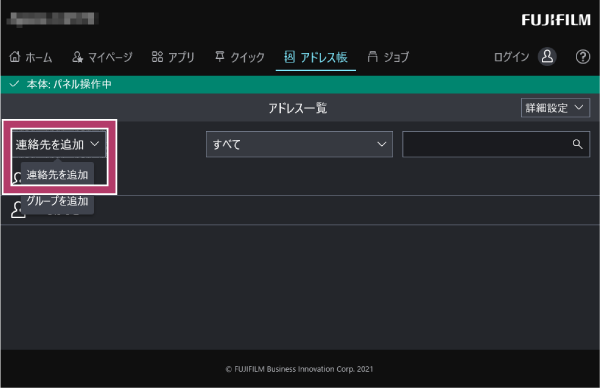Screen dimensions: 600x389
Task: Select the アドレス帳 tab
Action: point(316,57)
